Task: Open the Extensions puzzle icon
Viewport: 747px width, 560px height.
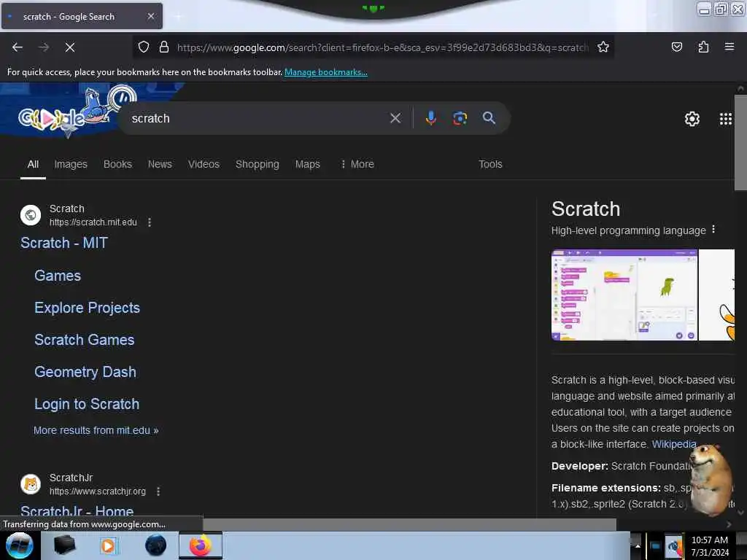Action: [x=703, y=47]
